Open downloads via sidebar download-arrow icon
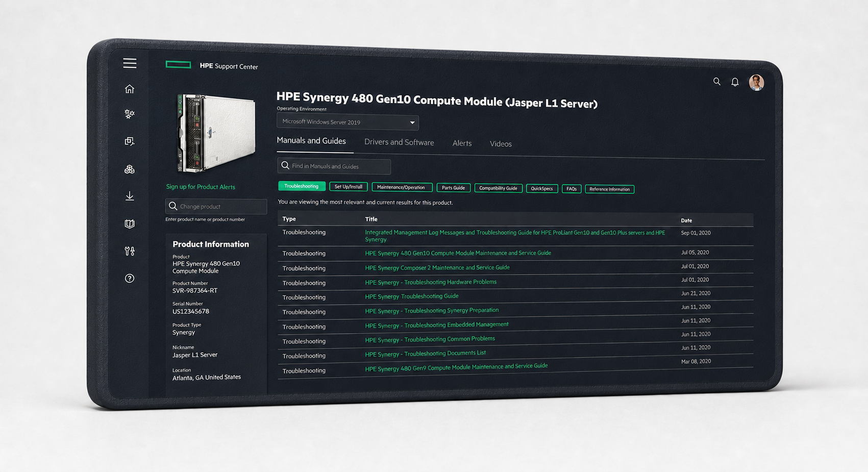 pos(130,196)
